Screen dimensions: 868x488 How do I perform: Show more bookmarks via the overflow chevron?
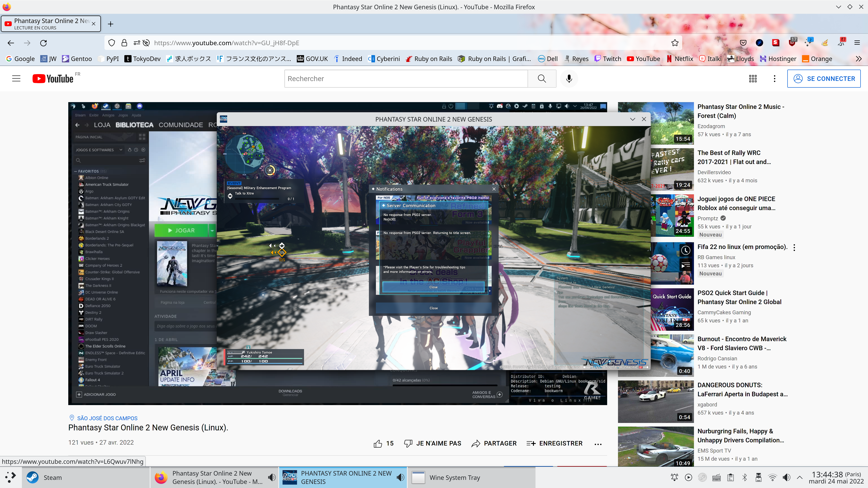[859, 59]
